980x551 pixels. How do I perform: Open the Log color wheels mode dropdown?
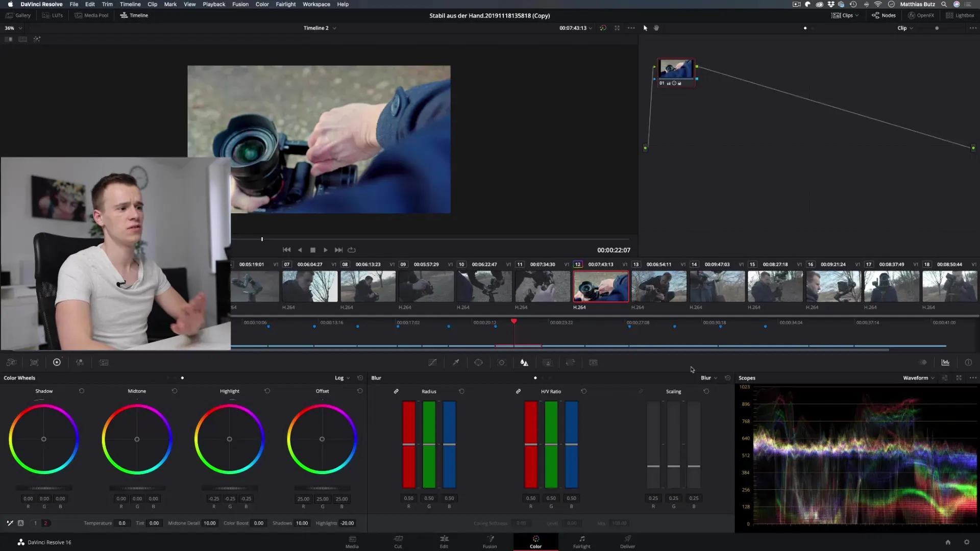click(342, 378)
